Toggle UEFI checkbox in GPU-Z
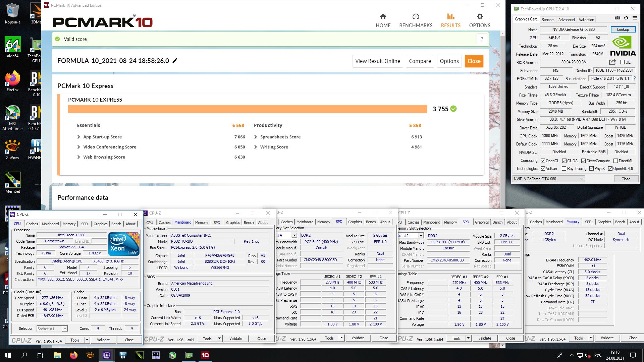Image resolution: width=644 pixels, height=362 pixels. pyautogui.click(x=623, y=62)
